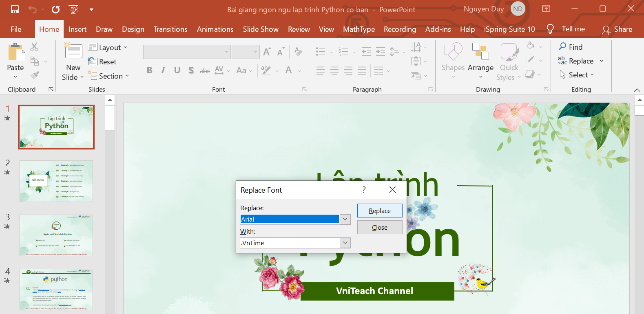Select slide 4 python thumbnail
Image resolution: width=644 pixels, height=314 pixels.
[56, 290]
